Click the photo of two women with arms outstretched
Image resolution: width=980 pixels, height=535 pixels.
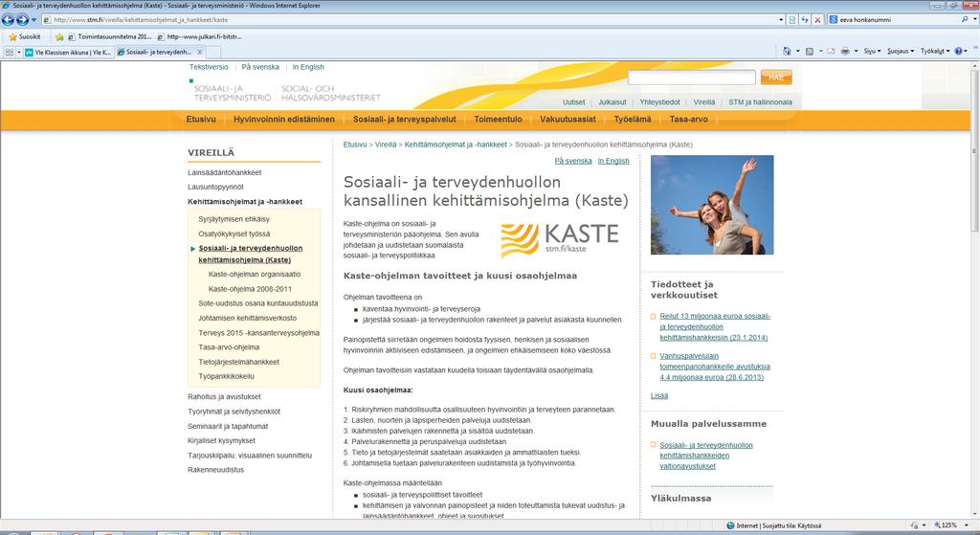pyautogui.click(x=712, y=205)
